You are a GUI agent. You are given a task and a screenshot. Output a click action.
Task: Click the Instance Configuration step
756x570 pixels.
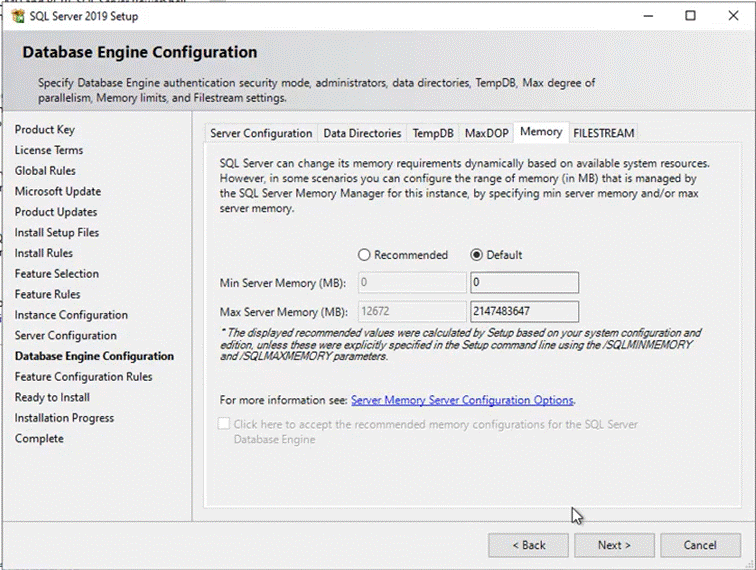click(x=71, y=315)
